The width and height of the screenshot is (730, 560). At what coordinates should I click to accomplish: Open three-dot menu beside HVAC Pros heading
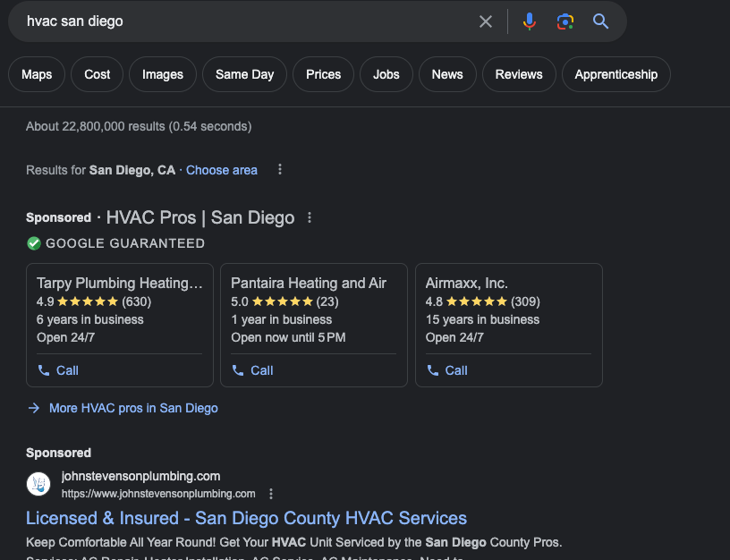pyautogui.click(x=310, y=218)
